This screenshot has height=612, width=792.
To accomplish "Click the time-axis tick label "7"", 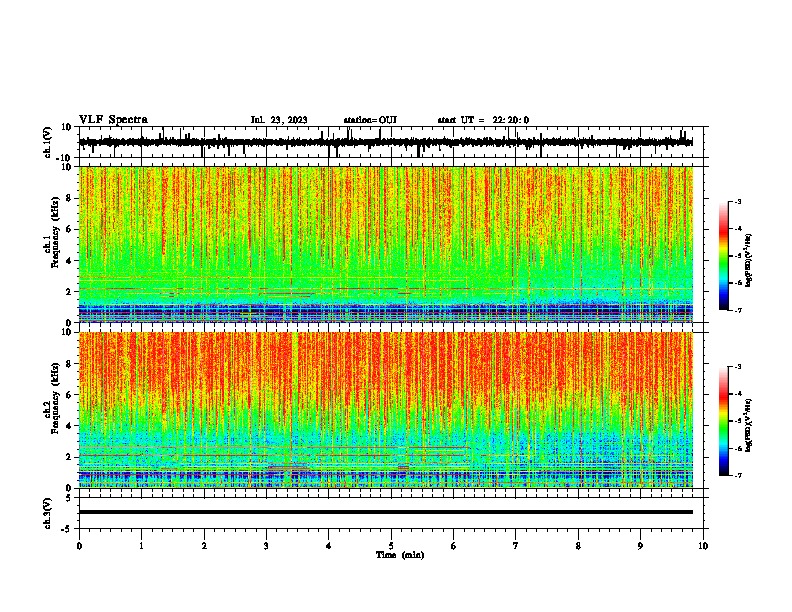I will click(x=516, y=546).
